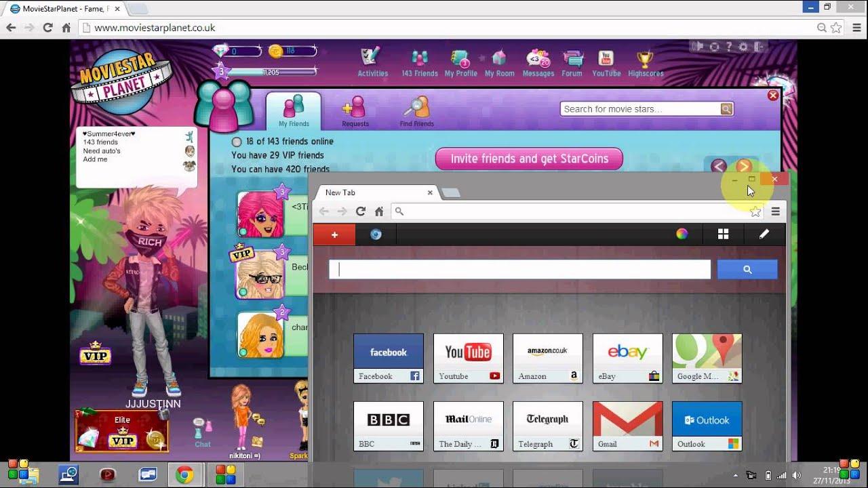Screen dimensions: 868x488
Task: Open Chat at the bottom of game
Action: point(202,432)
